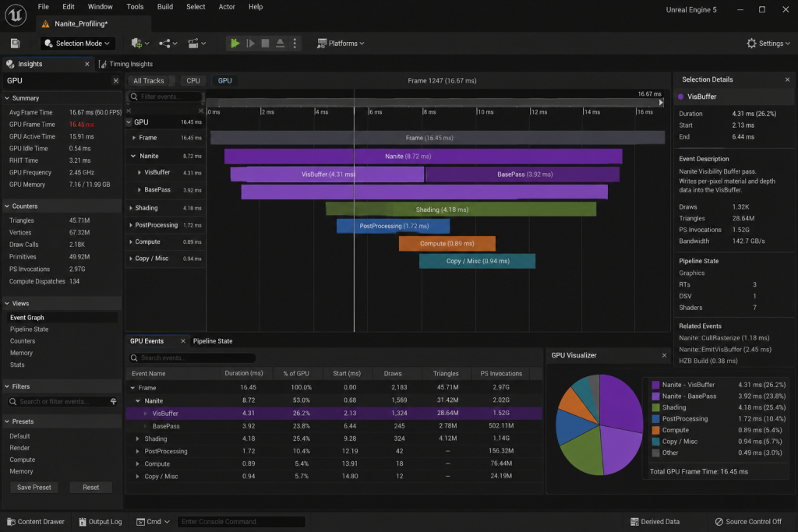Click the add filter icon beside search
The height and width of the screenshot is (532, 798).
click(x=114, y=402)
